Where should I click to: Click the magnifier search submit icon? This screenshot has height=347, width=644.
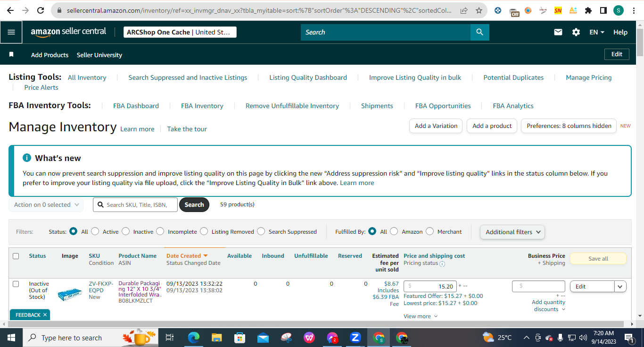pos(479,32)
